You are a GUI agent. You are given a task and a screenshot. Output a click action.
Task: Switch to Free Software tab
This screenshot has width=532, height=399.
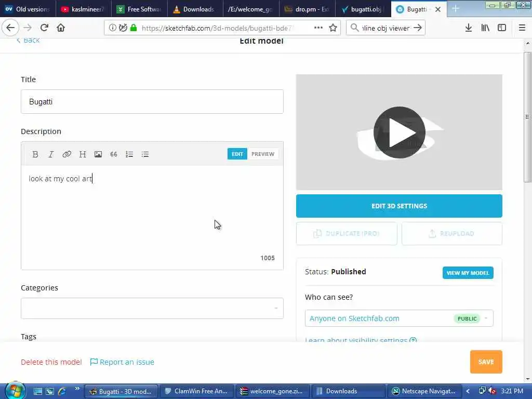tap(139, 9)
